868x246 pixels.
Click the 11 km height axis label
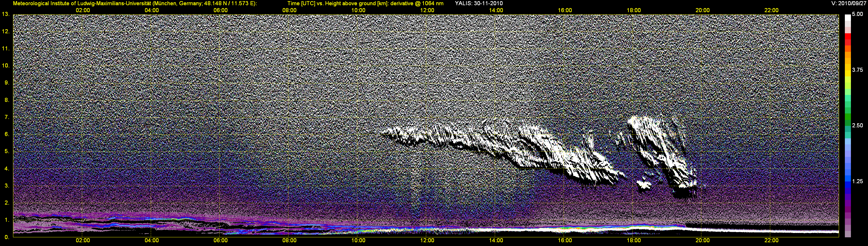[5, 49]
